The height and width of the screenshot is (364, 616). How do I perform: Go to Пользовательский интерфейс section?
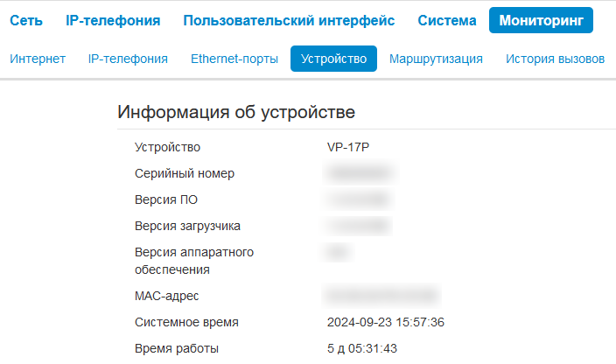tap(289, 20)
